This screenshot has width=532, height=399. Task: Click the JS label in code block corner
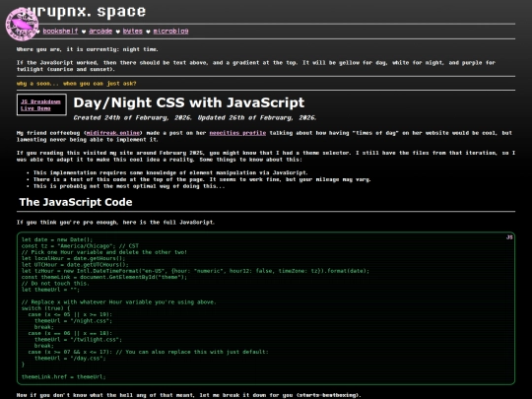point(509,237)
